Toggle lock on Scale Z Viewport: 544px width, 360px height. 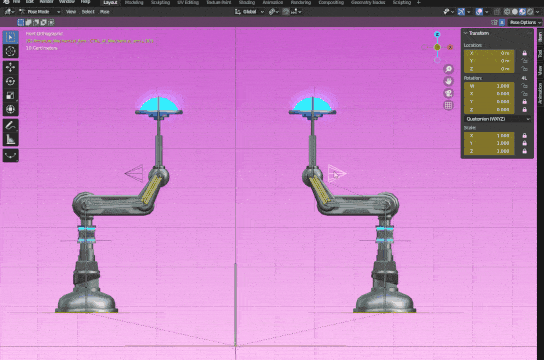point(525,151)
